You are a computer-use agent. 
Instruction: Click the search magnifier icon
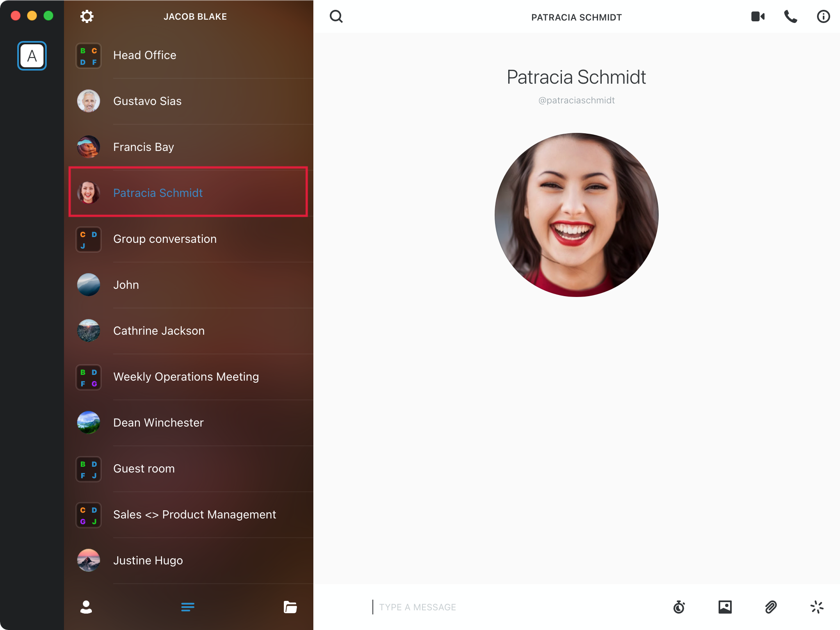(x=336, y=16)
